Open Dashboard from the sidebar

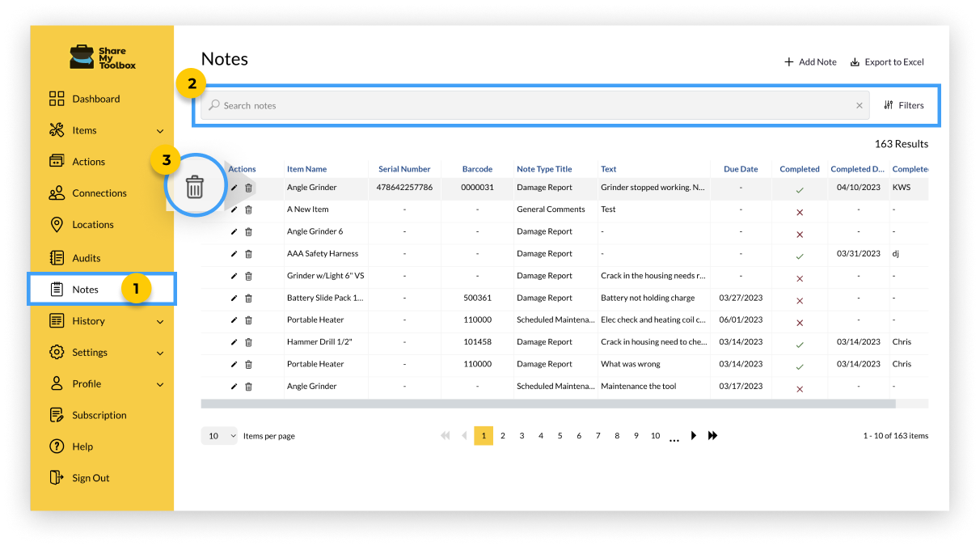point(95,99)
